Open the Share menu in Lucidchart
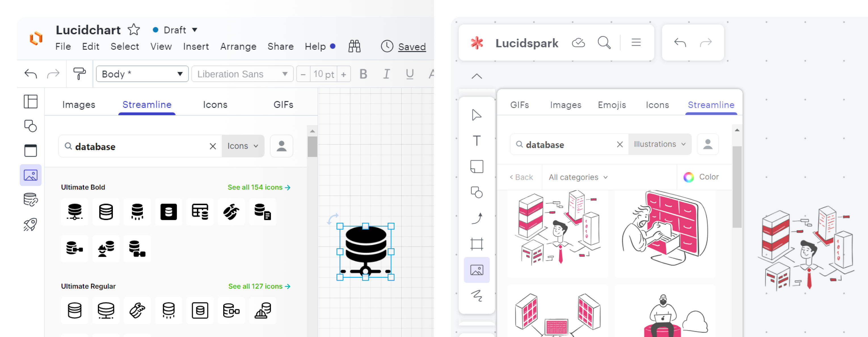Image resolution: width=868 pixels, height=337 pixels. (x=280, y=47)
